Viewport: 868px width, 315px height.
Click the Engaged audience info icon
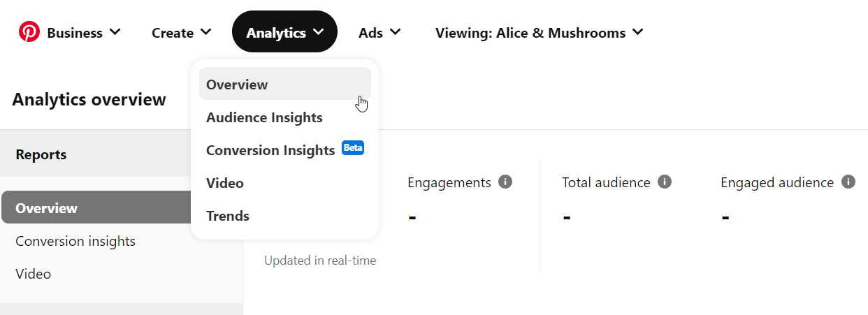tap(848, 182)
